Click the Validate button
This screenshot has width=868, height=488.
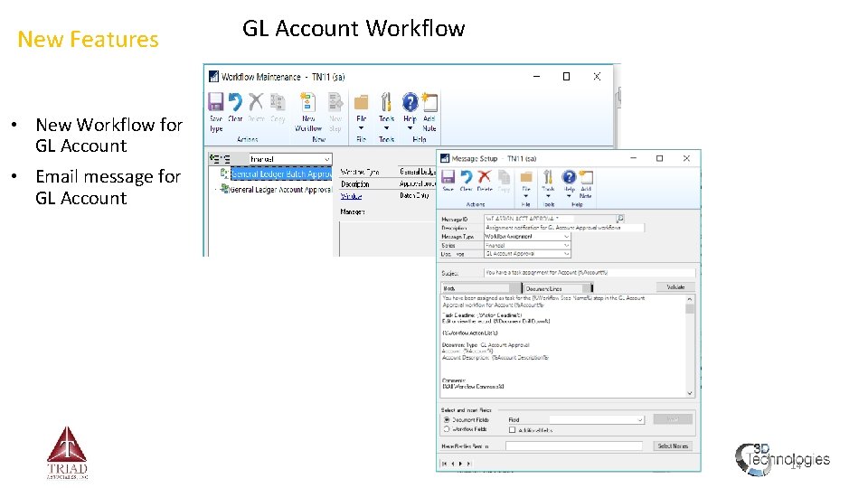pos(675,287)
